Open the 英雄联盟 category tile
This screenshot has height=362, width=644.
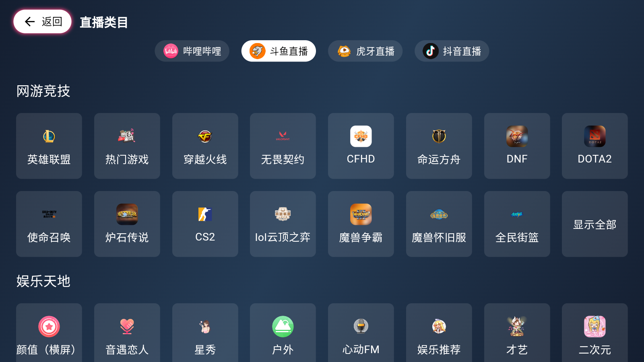49,146
